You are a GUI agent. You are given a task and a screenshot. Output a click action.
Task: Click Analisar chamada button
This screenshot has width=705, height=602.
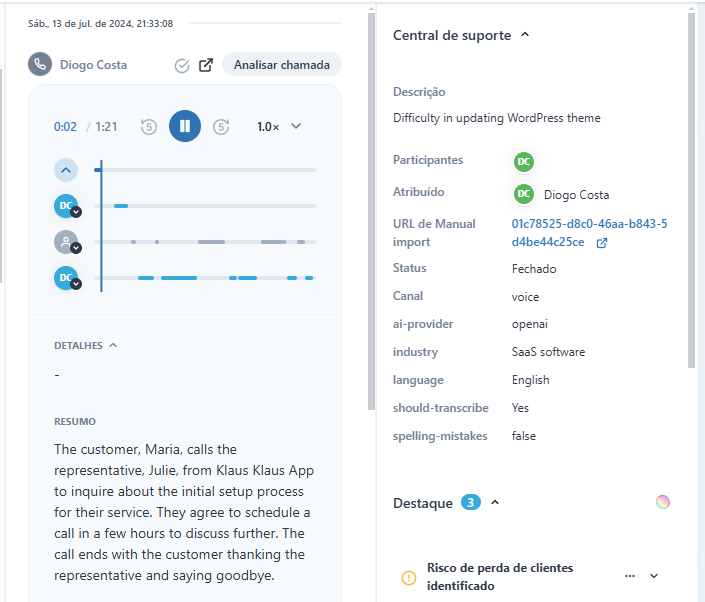coord(282,65)
